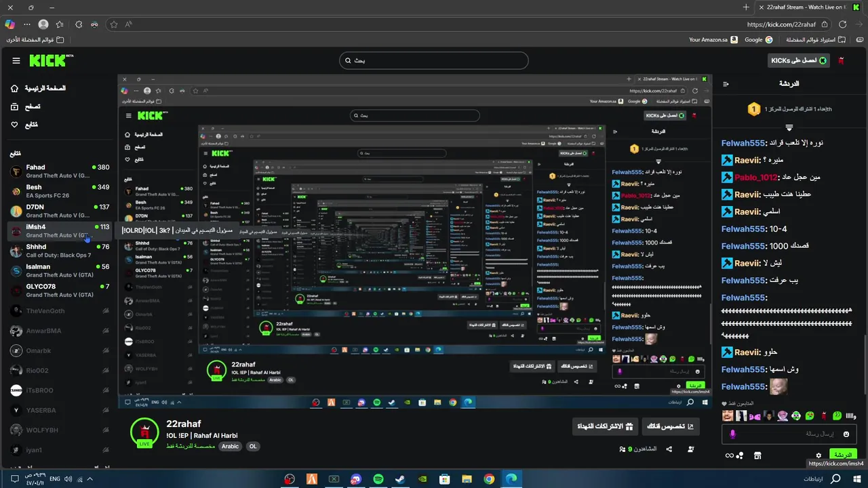Click the green chat send button
This screenshot has height=488, width=868.
coord(842,455)
